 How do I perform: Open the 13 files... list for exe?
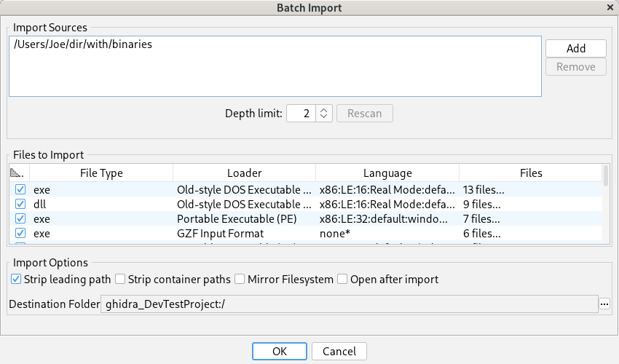(484, 189)
